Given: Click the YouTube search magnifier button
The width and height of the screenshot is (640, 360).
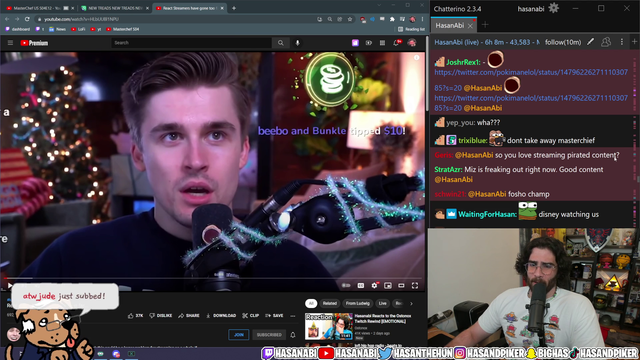Looking at the screenshot, I should click(281, 42).
